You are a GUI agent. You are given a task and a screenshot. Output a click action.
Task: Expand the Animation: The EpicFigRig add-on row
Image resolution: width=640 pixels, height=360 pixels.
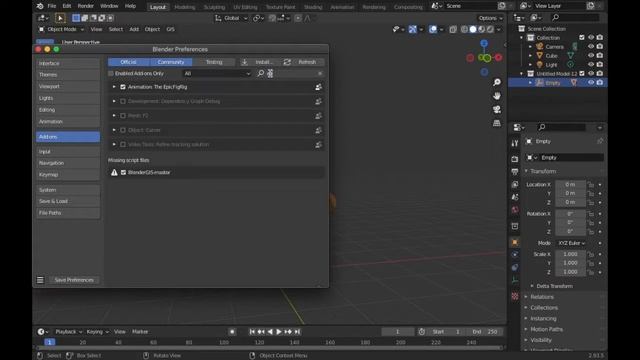coord(114,87)
